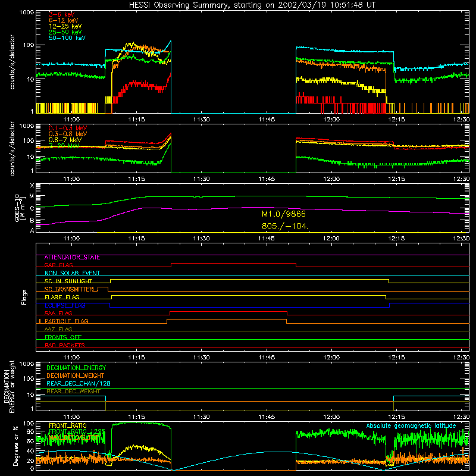Click the yellow 'FRONT_RATIO' legend label
The image size is (476, 476).
click(x=68, y=425)
